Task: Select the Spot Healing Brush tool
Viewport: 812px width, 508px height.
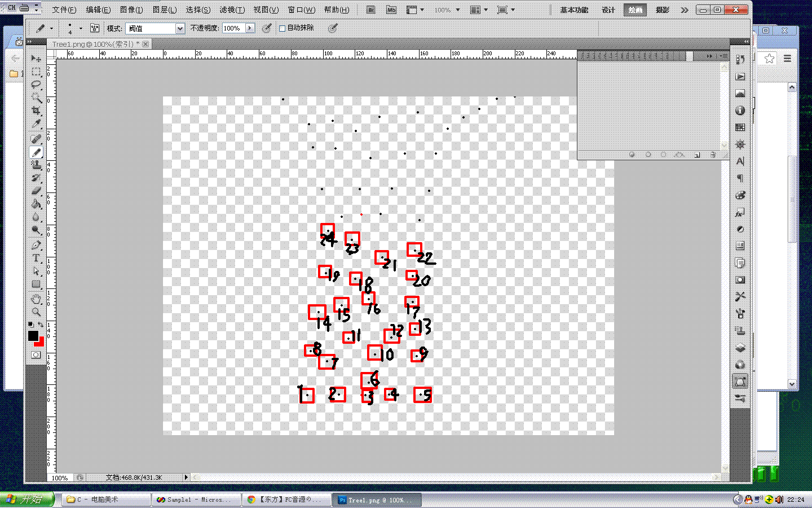Action: [x=36, y=139]
